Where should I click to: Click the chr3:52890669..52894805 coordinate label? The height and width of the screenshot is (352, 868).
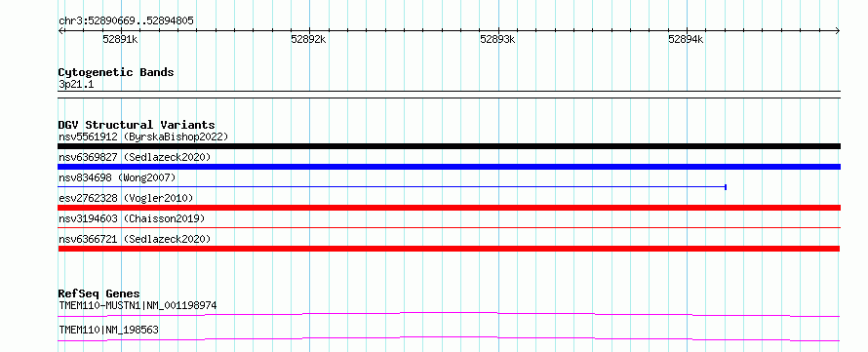(x=126, y=21)
